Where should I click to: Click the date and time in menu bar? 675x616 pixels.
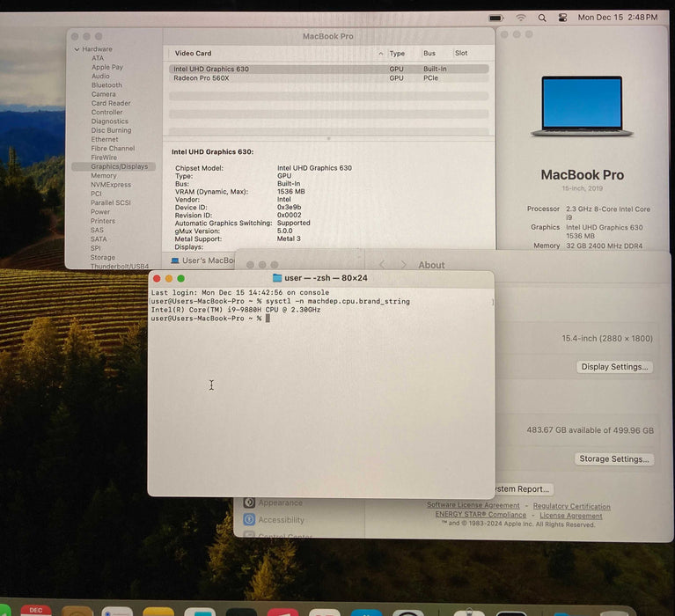click(x=617, y=18)
